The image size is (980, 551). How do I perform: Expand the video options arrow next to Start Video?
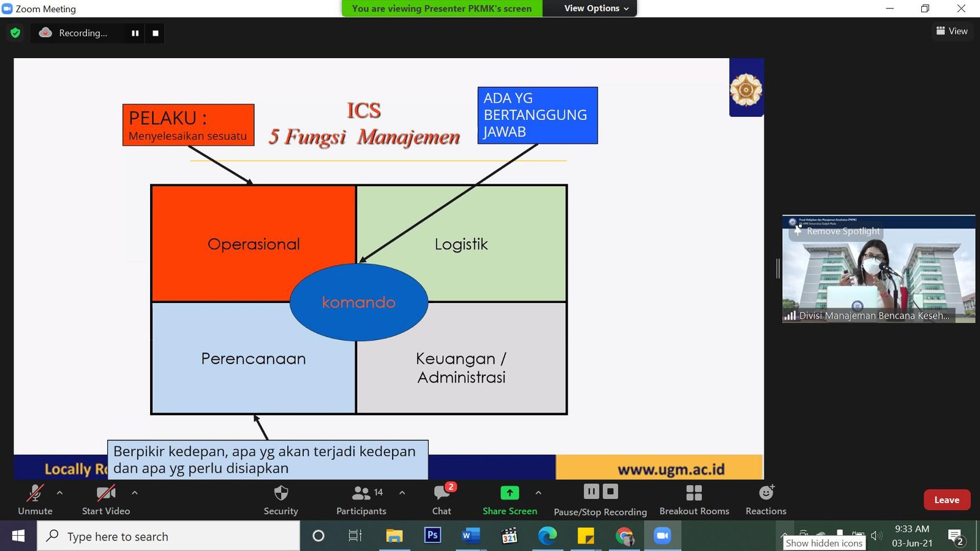[x=135, y=492]
